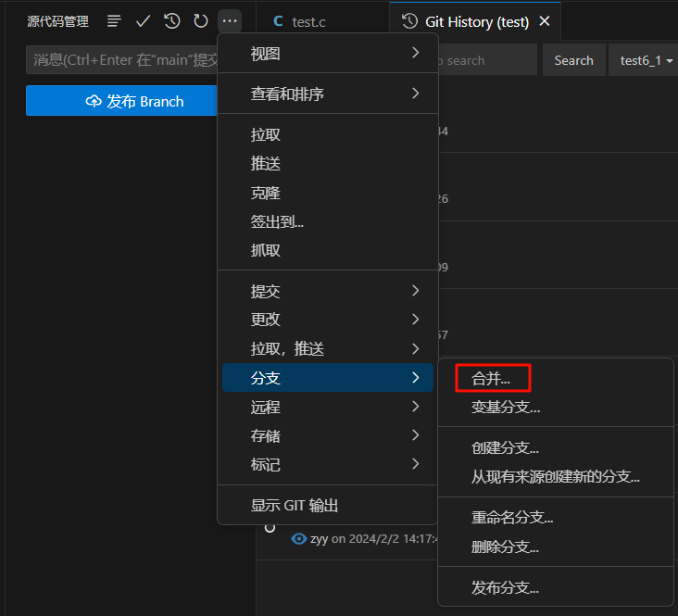Select 签出到... from the menu
This screenshot has width=678, height=616.
click(328, 221)
